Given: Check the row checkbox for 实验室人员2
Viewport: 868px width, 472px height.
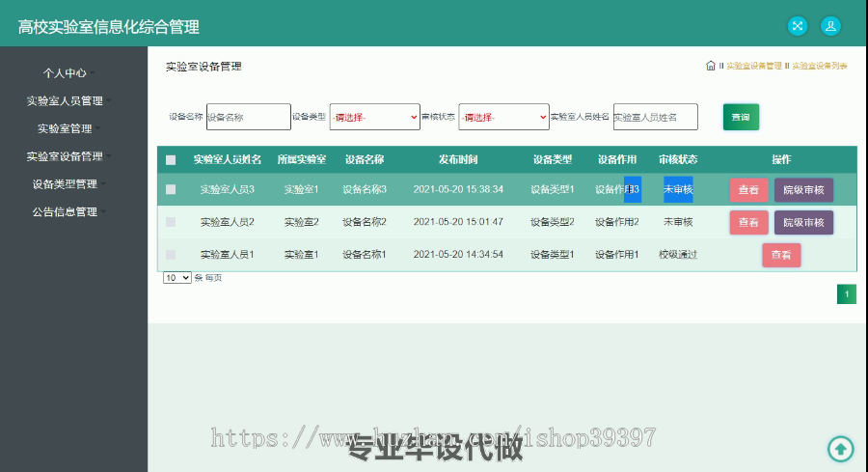Looking at the screenshot, I should pyautogui.click(x=171, y=222).
